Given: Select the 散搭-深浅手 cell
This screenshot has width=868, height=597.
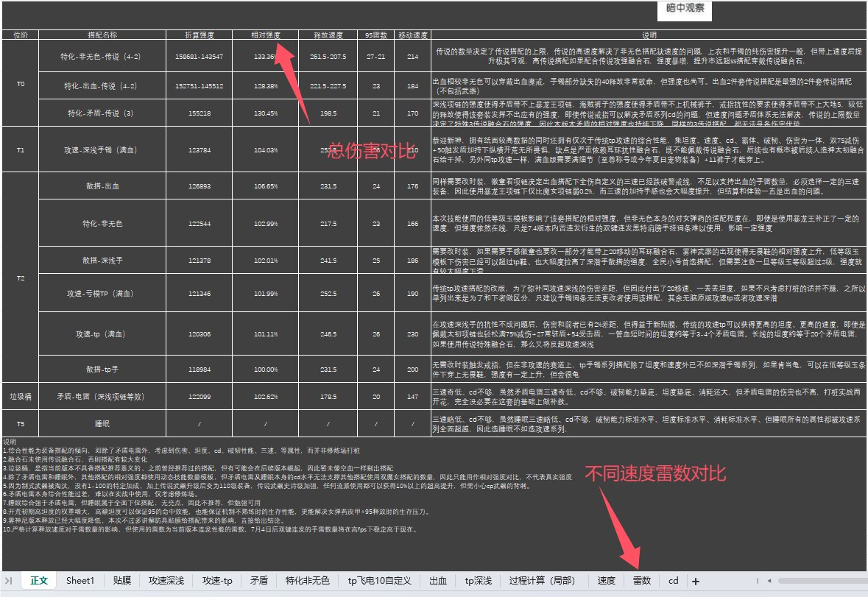Looking at the screenshot, I should [102, 260].
